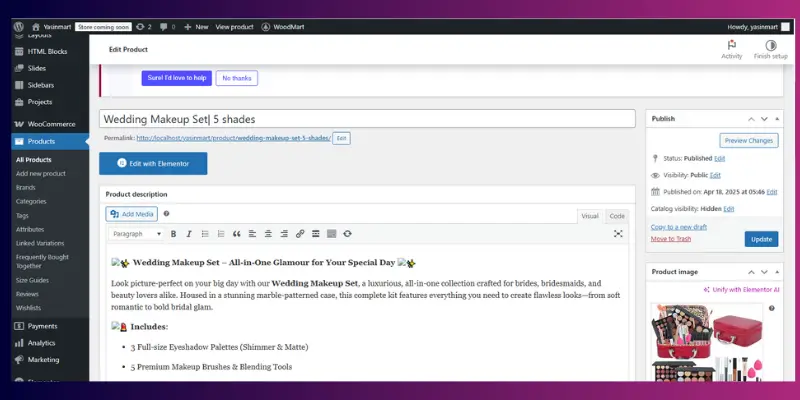Move the Publish box down
The height and width of the screenshot is (400, 800).
pos(764,118)
